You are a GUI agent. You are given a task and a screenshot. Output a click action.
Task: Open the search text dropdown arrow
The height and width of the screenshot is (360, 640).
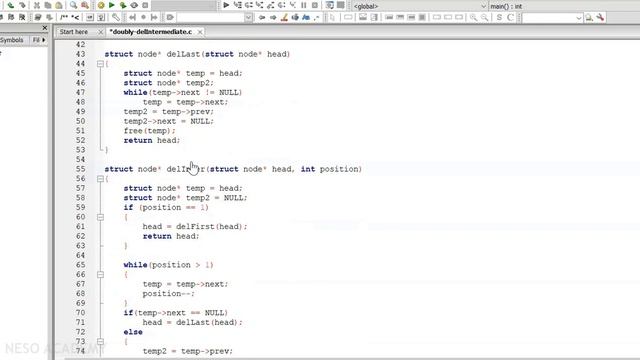pos(248,18)
